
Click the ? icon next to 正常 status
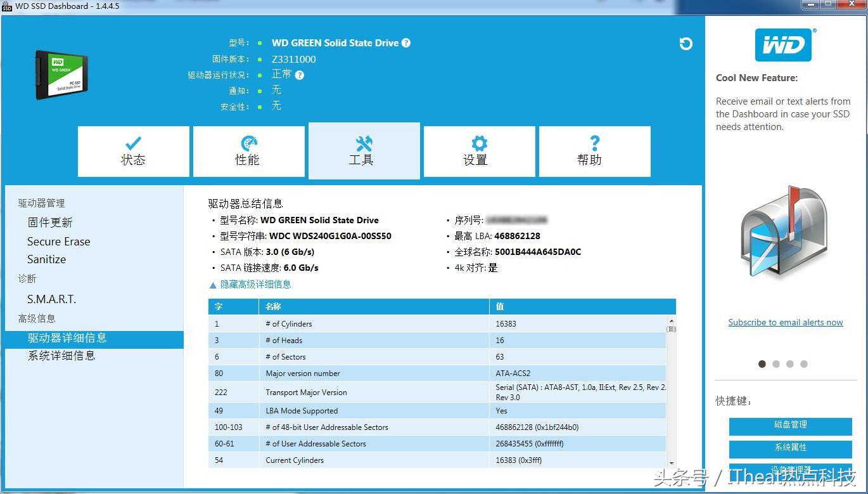point(298,74)
